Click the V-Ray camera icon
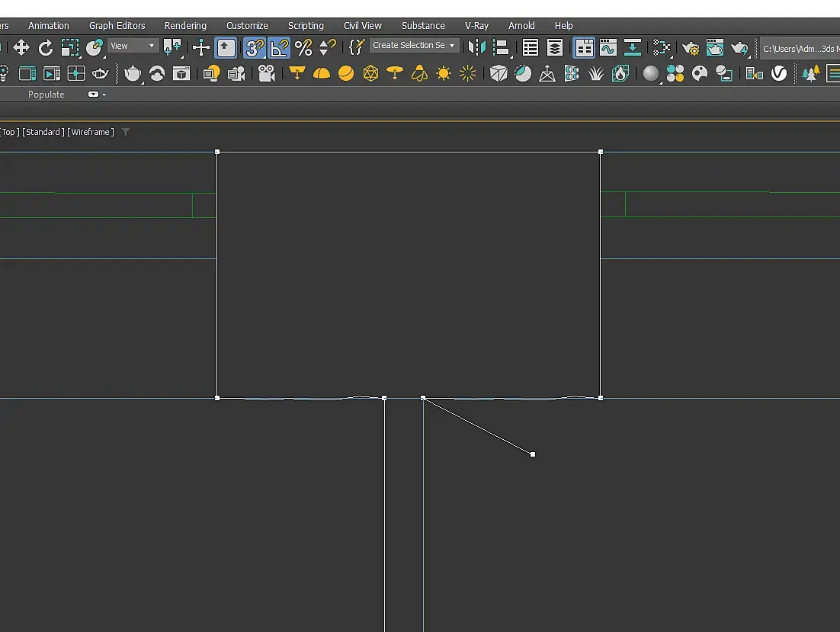The image size is (840, 632). tap(266, 73)
